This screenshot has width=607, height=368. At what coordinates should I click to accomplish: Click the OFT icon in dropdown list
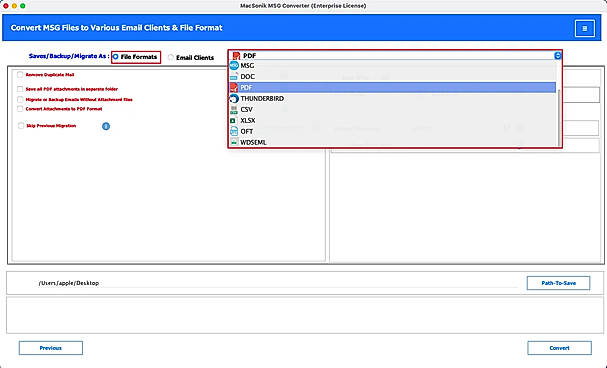tap(234, 132)
